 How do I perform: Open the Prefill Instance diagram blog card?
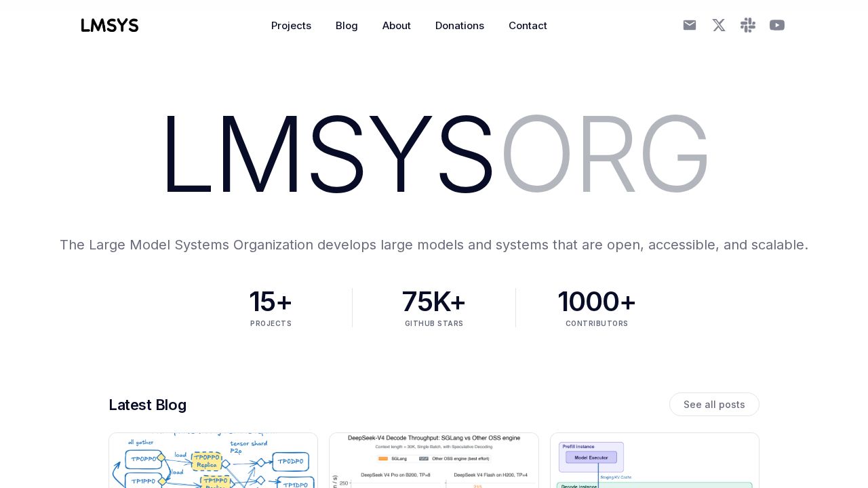654,460
